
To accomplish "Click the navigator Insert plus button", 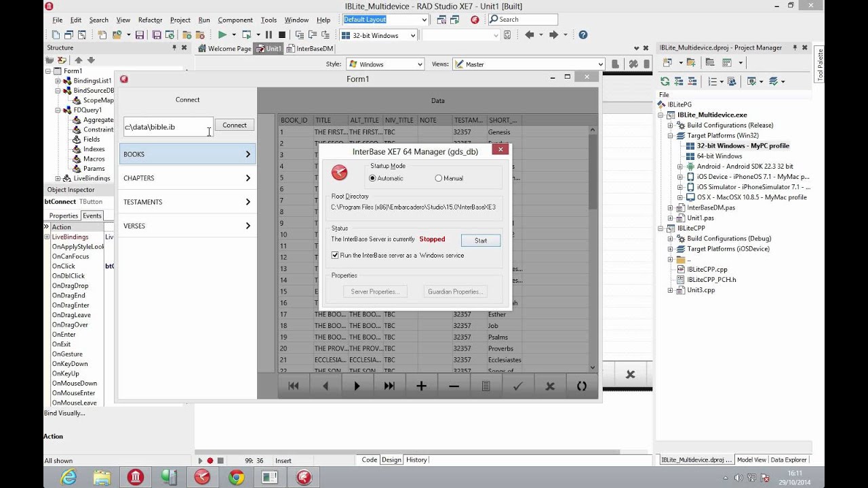I will pos(421,386).
